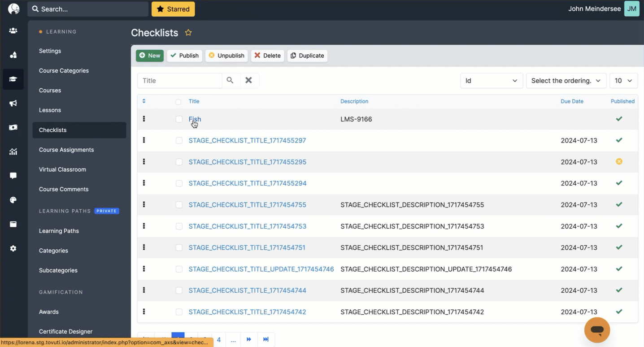Check the STAGE_CHECKLIST_TITLE_UPDATE_1717454746 row checkbox
Viewport: 644px width, 347px height.
pyautogui.click(x=179, y=269)
